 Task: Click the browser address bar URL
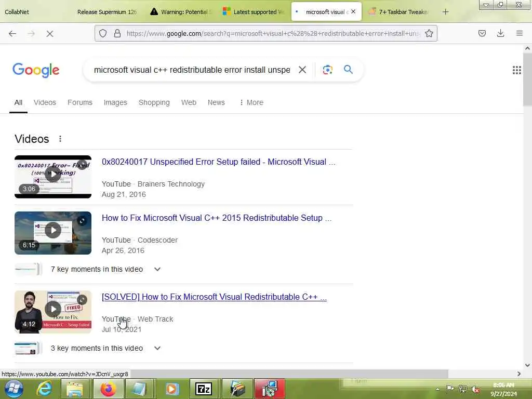click(x=272, y=34)
